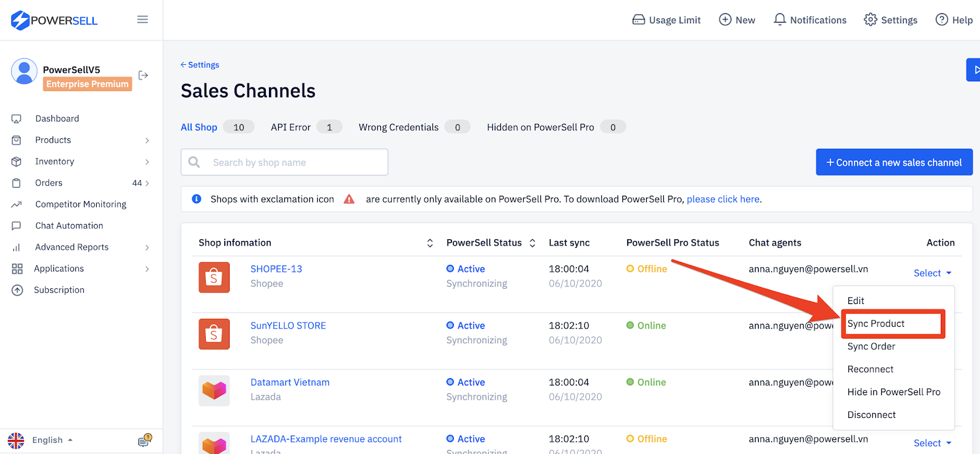
Task: Collapse sidebar with hamburger menu icon
Action: (143, 20)
